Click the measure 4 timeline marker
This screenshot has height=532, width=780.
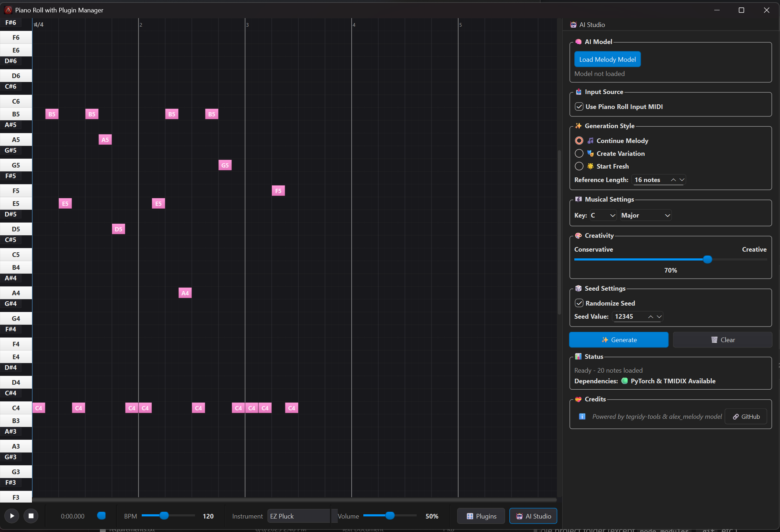point(354,25)
